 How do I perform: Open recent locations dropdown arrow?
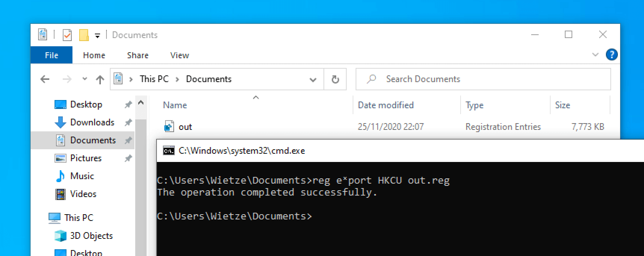click(85, 79)
